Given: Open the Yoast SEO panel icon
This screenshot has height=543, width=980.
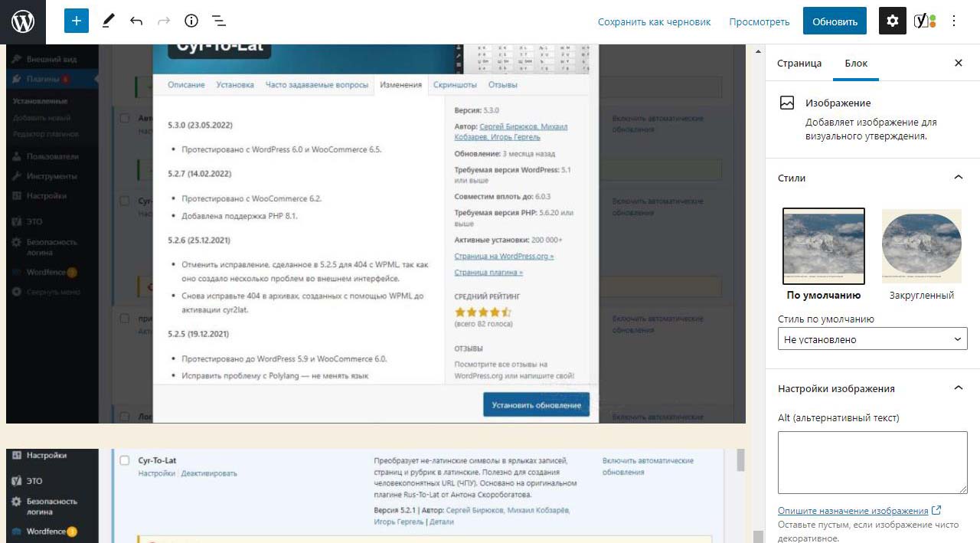Looking at the screenshot, I should 924,21.
